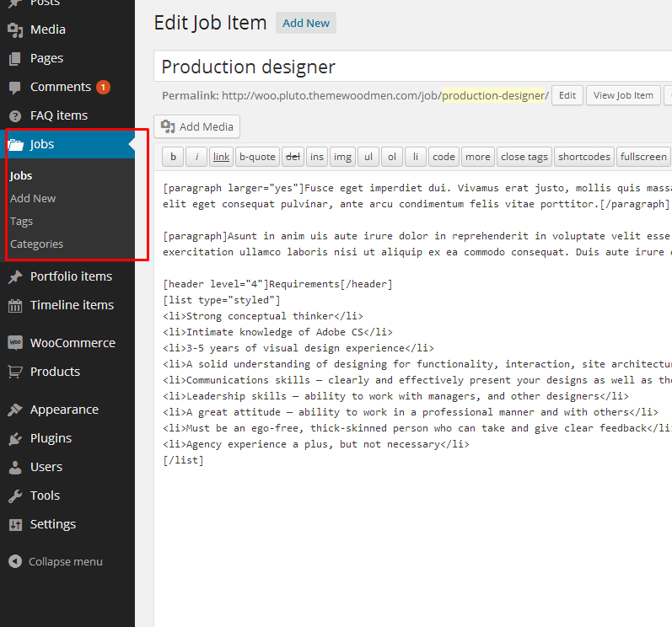
Task: Open FAQ items menu
Action: click(x=59, y=115)
